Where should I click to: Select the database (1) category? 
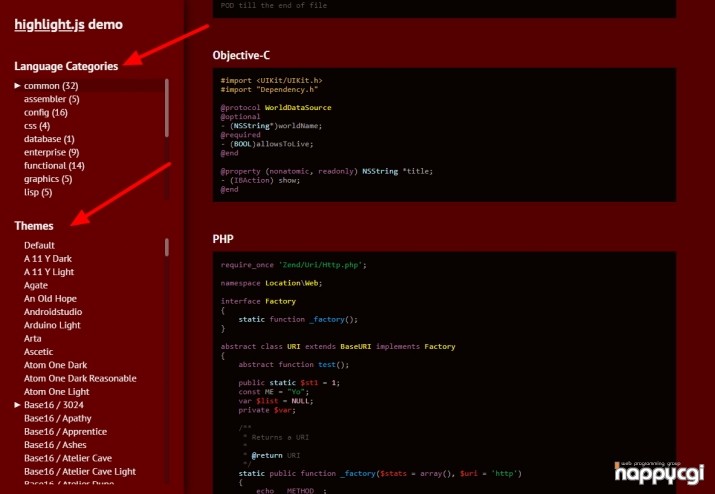pos(49,139)
